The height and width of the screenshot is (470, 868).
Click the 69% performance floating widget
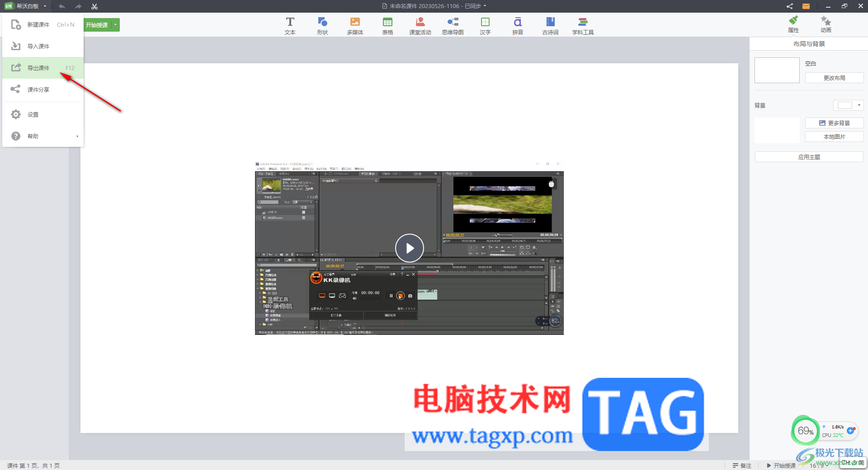[806, 431]
